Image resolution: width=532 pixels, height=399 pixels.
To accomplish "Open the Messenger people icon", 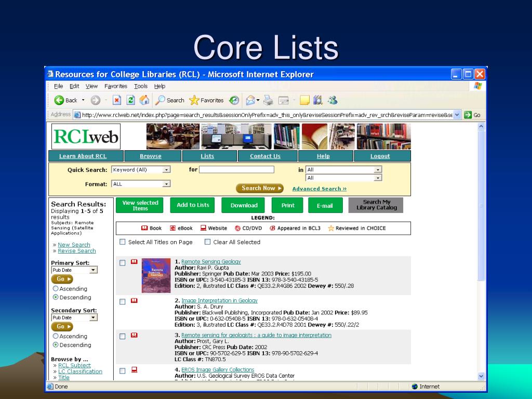I will coord(332,100).
